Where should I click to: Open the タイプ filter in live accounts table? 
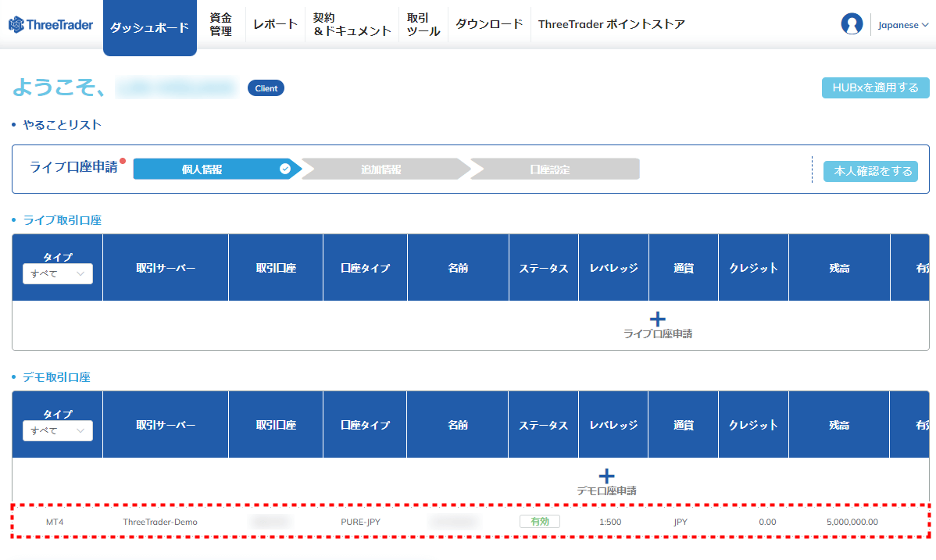(x=58, y=273)
